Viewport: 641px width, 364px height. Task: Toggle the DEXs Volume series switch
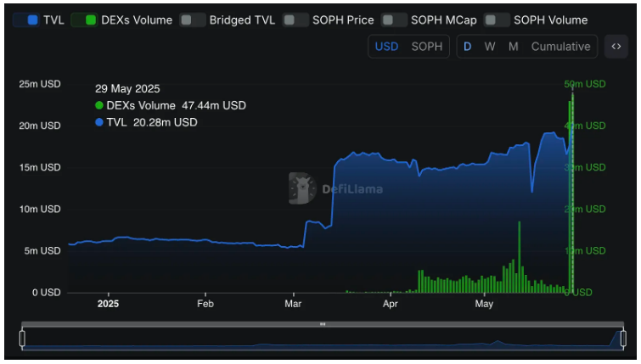(84, 20)
